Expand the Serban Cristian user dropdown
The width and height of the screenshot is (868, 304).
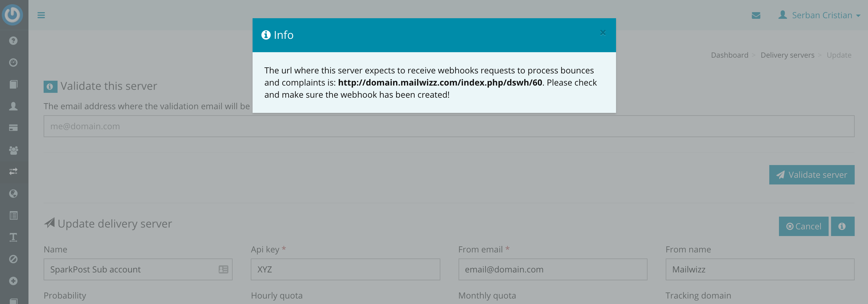tap(819, 15)
